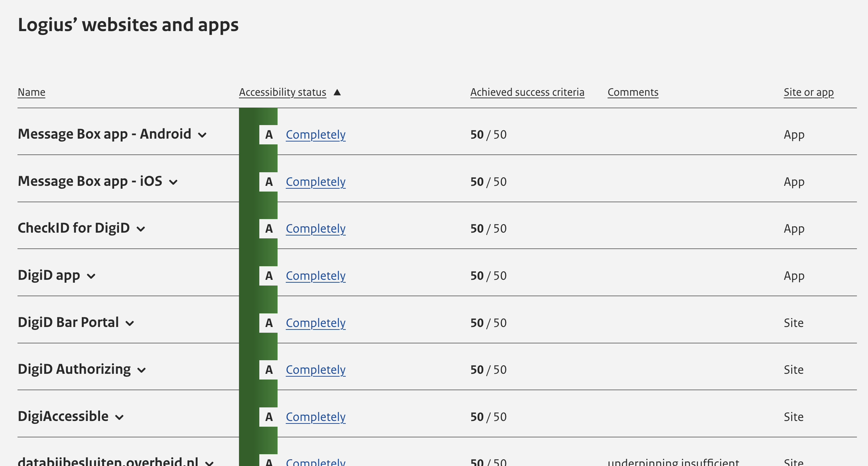Sort by Accessibility status column
The width and height of the screenshot is (868, 466).
(283, 92)
